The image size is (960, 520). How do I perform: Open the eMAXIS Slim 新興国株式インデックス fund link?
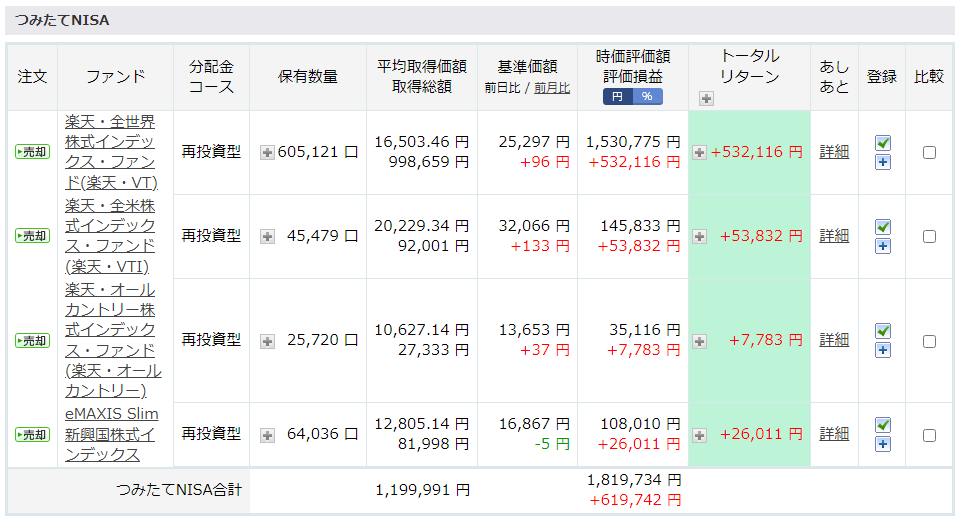click(111, 434)
